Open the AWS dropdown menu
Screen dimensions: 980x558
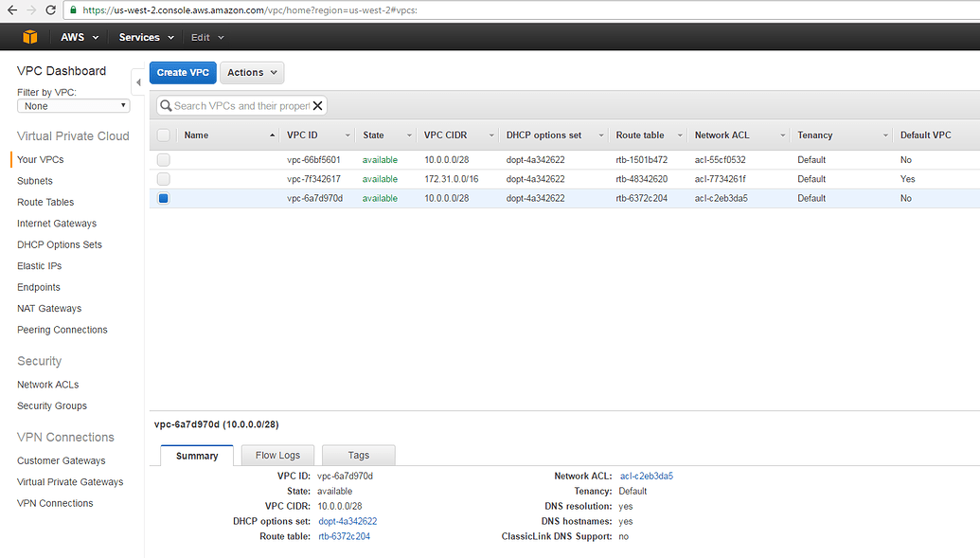pyautogui.click(x=80, y=37)
